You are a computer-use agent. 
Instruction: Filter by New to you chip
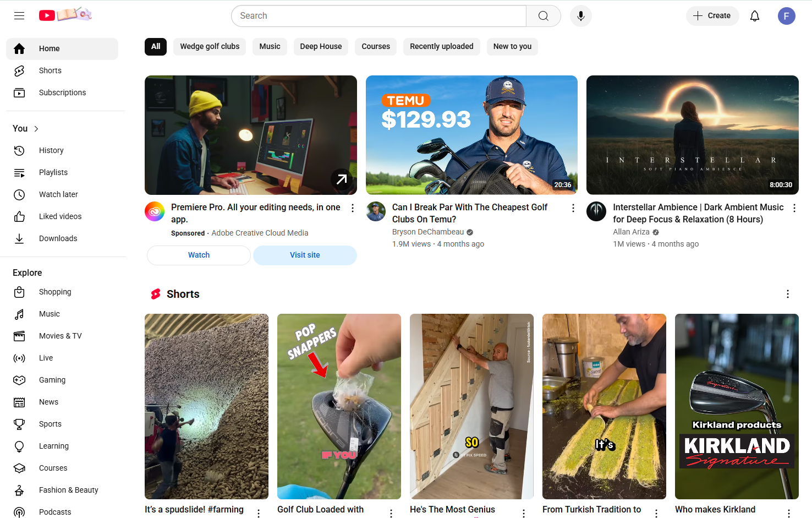coord(512,47)
